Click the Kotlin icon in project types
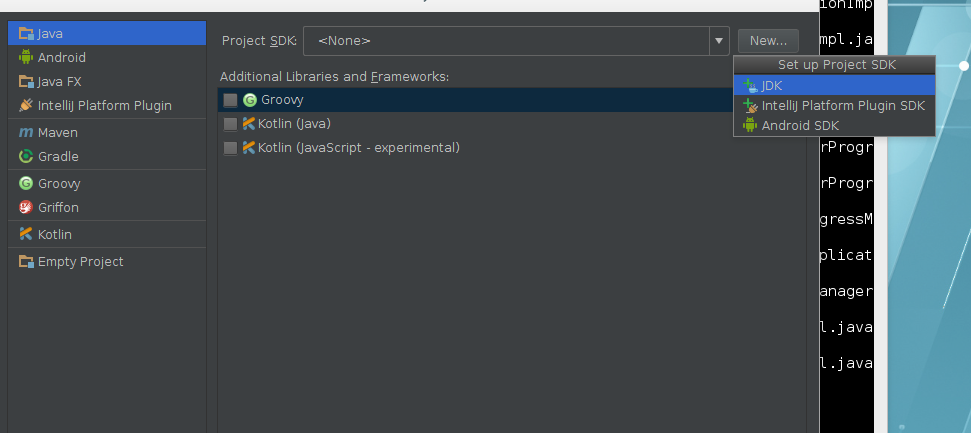971x433 pixels. (x=25, y=234)
